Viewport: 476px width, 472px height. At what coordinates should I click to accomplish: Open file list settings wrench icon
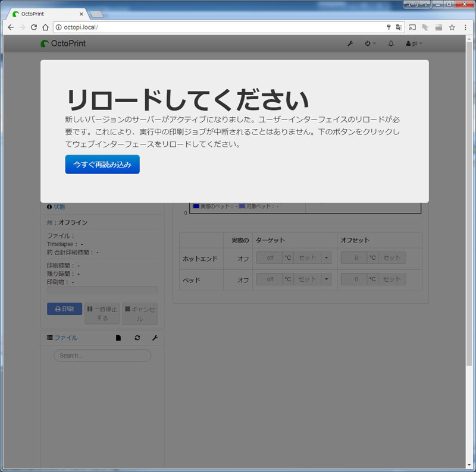click(155, 338)
